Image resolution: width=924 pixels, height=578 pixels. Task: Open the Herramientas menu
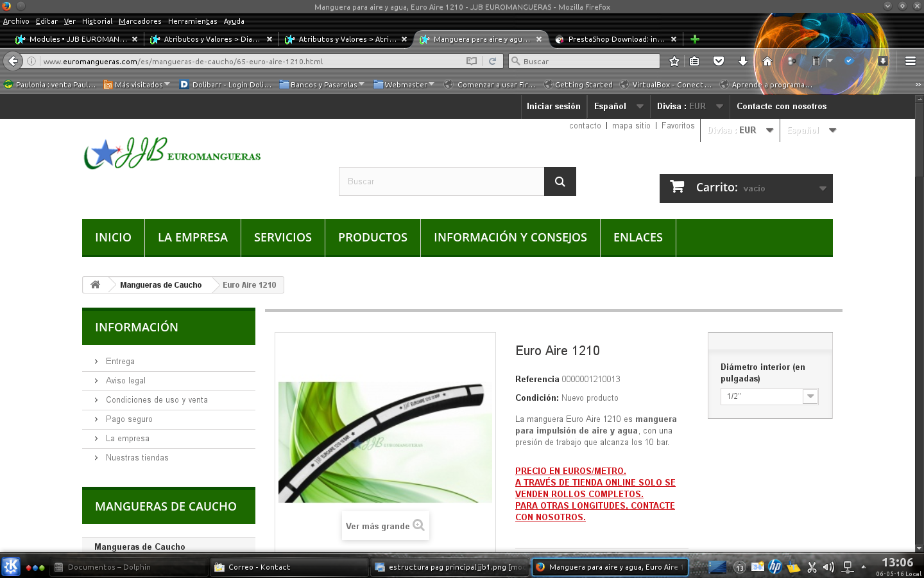(193, 21)
